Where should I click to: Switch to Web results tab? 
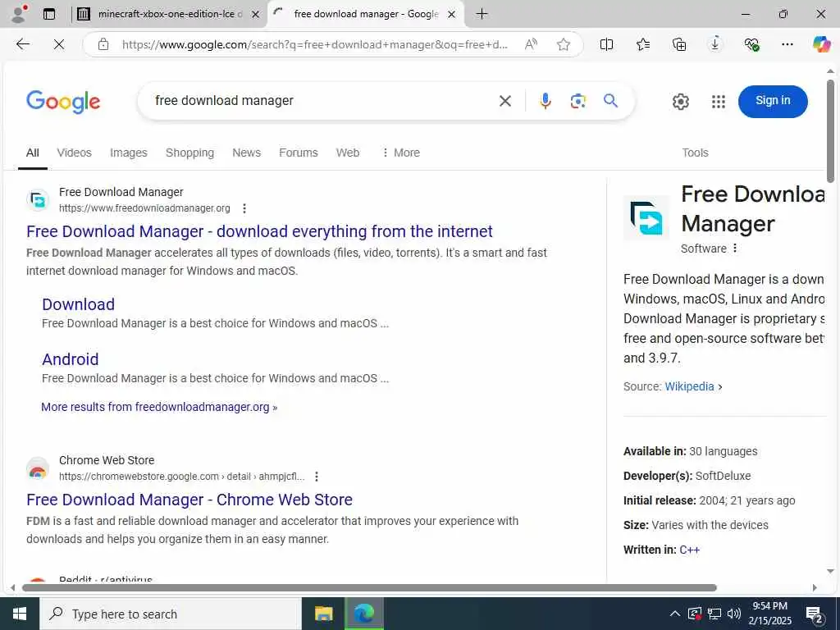coord(348,153)
